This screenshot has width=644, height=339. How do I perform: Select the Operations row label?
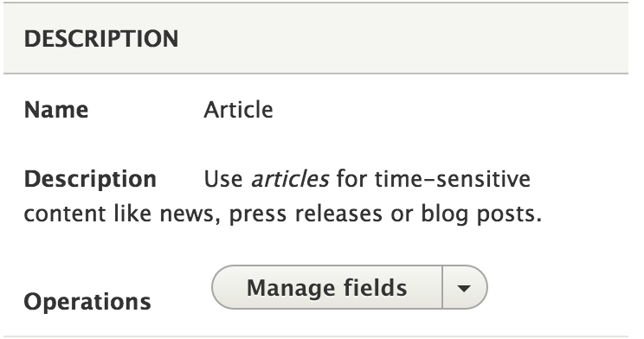87,302
